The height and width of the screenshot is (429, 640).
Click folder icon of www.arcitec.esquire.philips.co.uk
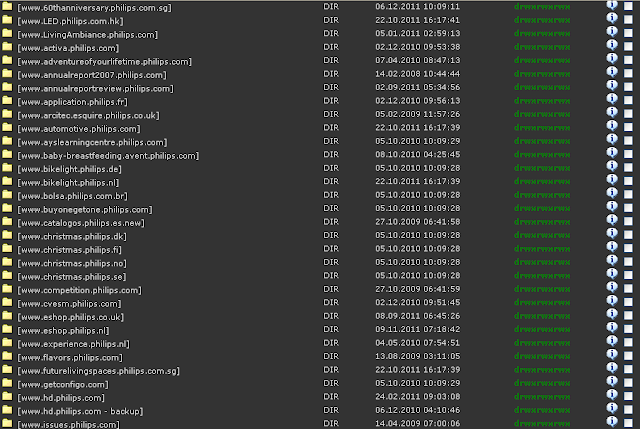[7, 114]
